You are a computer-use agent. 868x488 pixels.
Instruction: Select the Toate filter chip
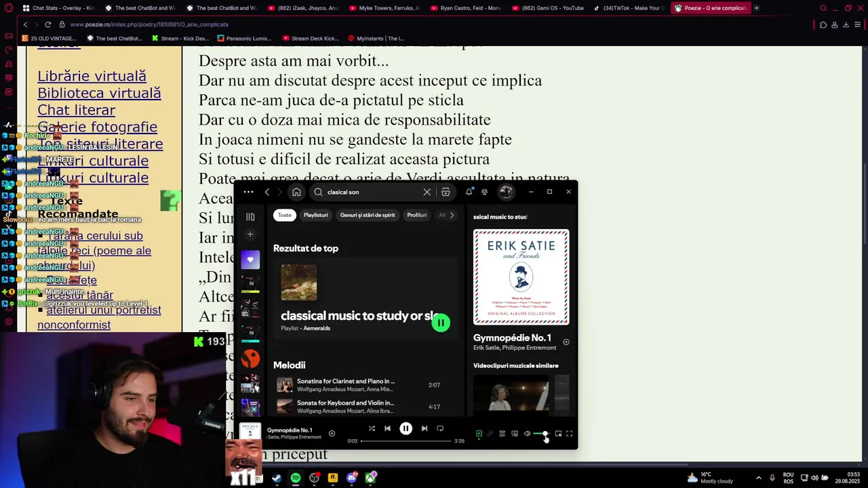point(284,215)
